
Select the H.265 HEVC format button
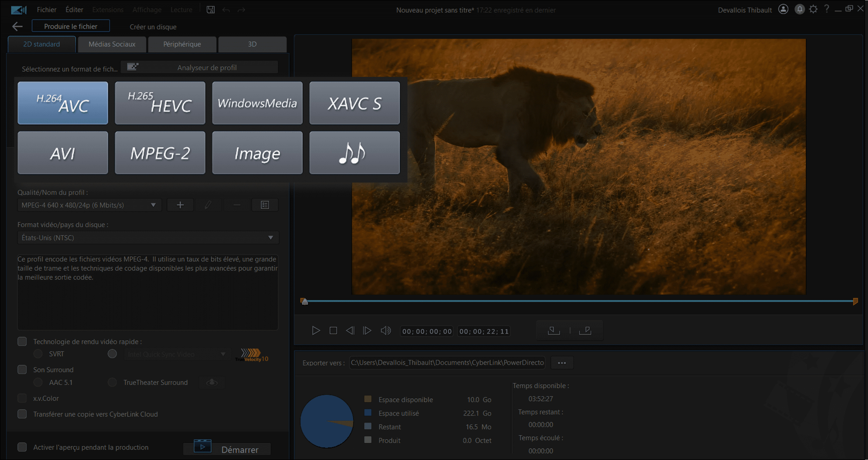(160, 103)
